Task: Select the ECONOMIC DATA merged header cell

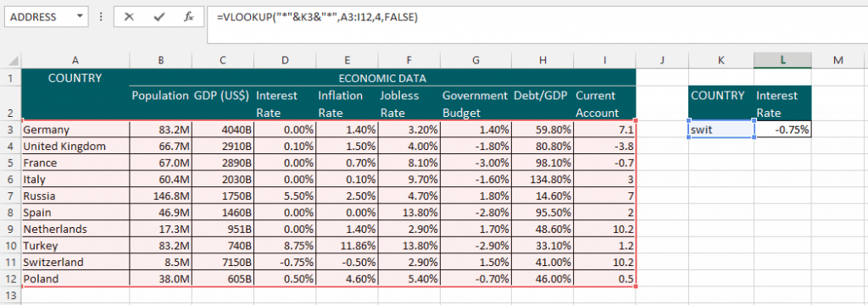Action: [382, 78]
